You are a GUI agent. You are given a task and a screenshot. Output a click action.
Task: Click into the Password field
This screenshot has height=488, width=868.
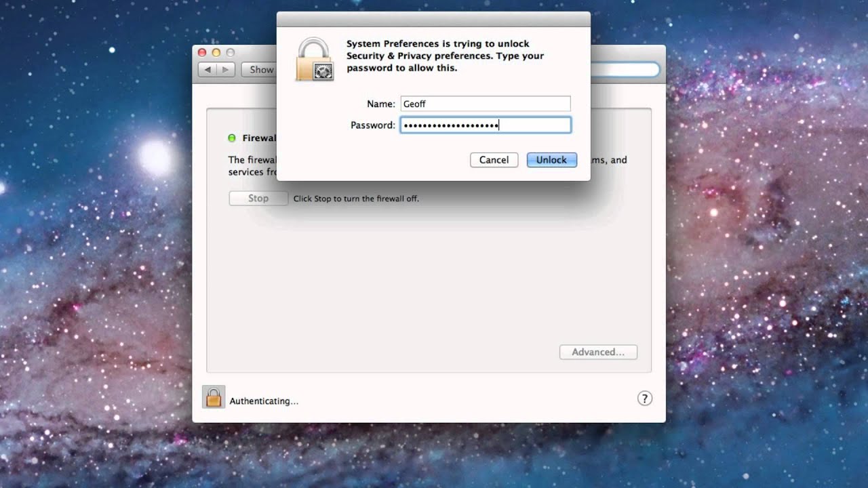pyautogui.click(x=486, y=125)
